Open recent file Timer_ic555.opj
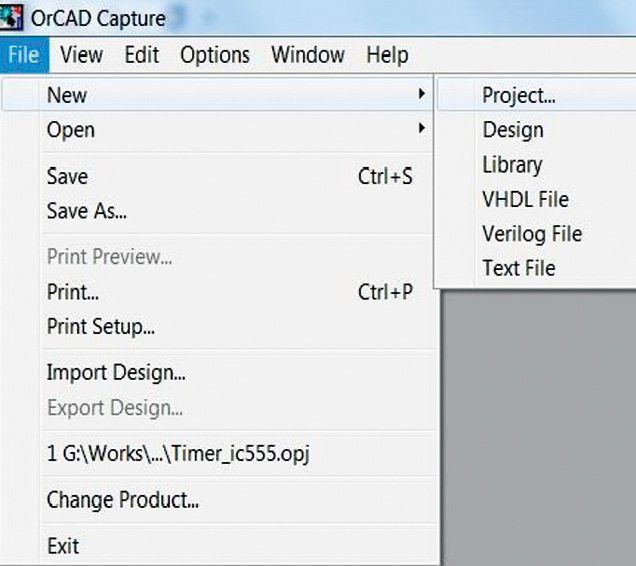This screenshot has height=566, width=636. (179, 453)
